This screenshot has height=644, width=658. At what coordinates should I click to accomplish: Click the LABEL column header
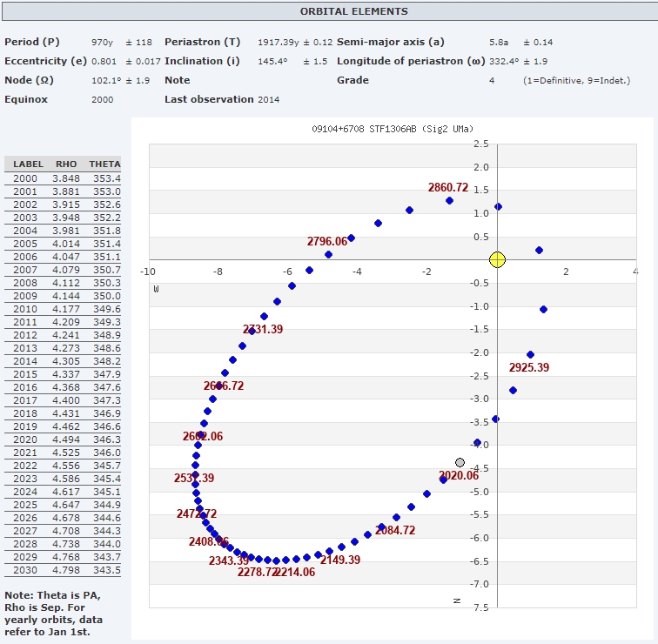(x=28, y=164)
